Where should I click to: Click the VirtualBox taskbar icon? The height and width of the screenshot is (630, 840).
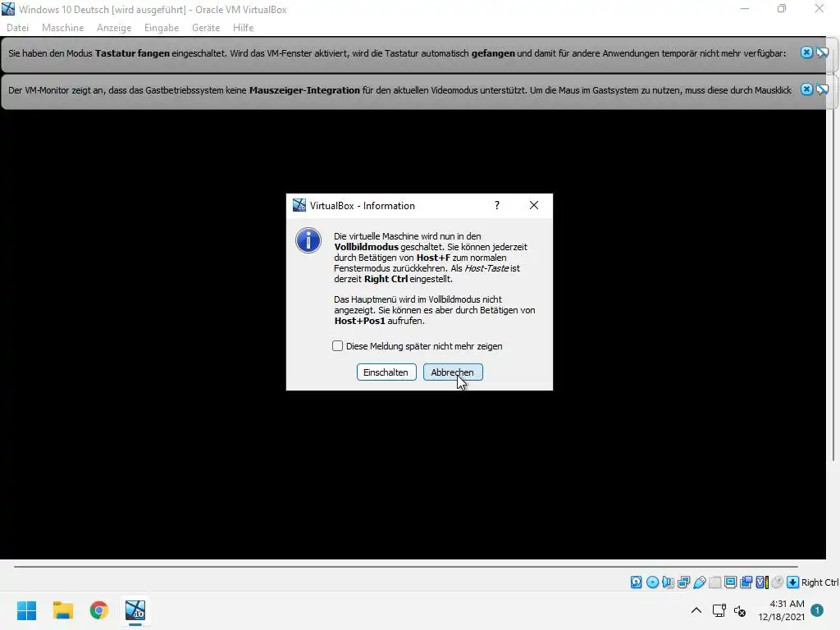135,610
